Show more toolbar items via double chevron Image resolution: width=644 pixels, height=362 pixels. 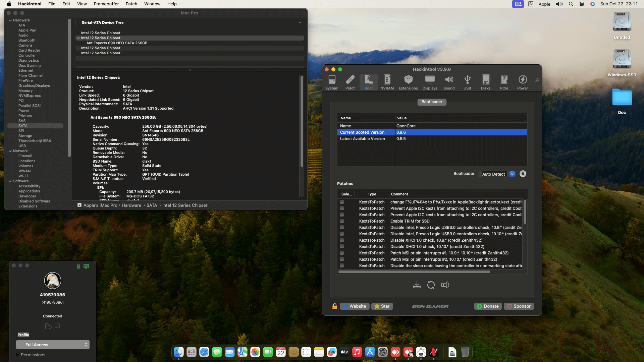click(537, 80)
